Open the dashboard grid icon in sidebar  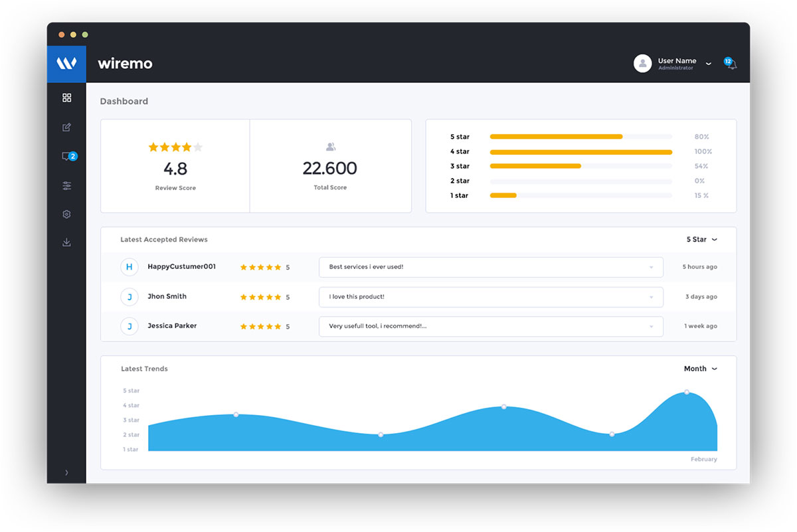66,97
